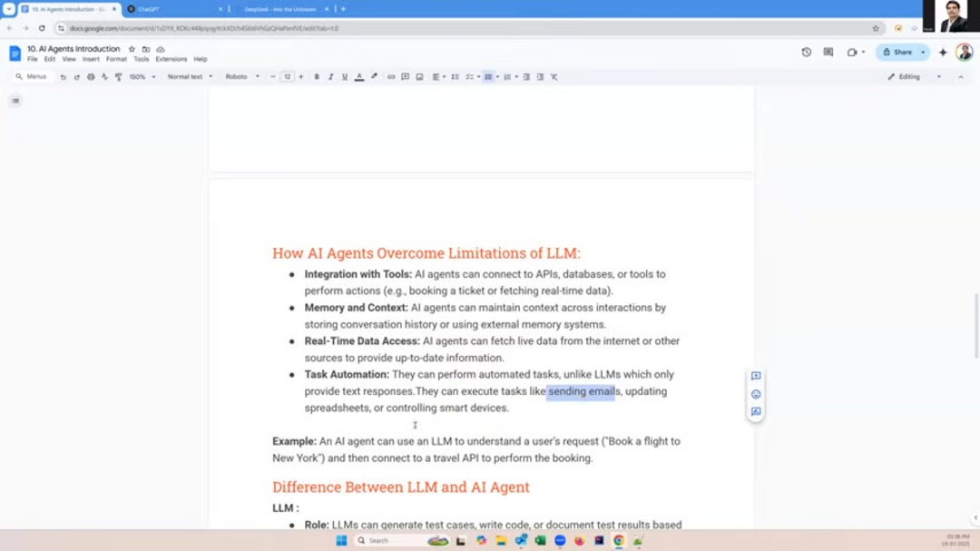This screenshot has height=551, width=980.
Task: Click the Share button
Action: tap(898, 53)
